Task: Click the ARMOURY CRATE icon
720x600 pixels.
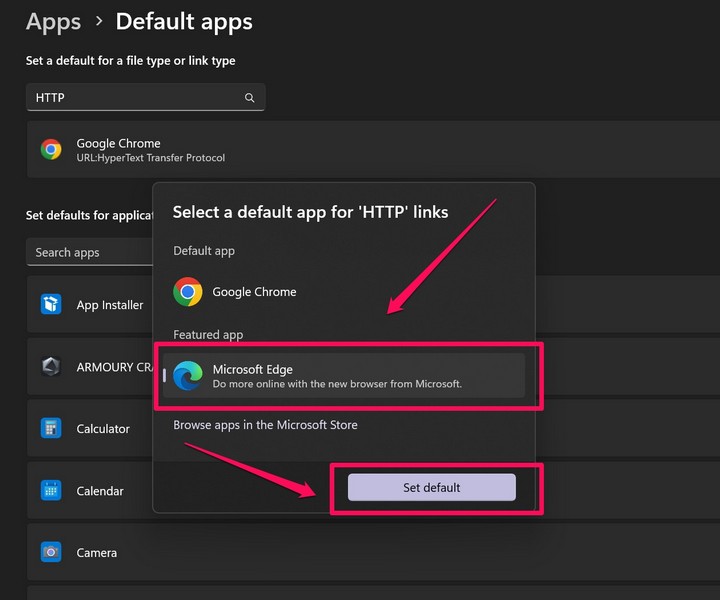Action: (51, 367)
